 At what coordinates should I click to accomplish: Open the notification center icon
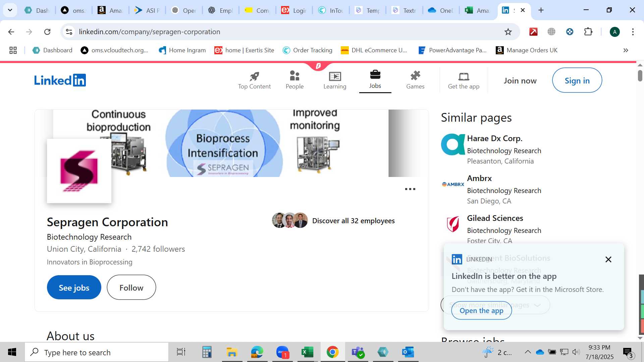[x=628, y=352]
